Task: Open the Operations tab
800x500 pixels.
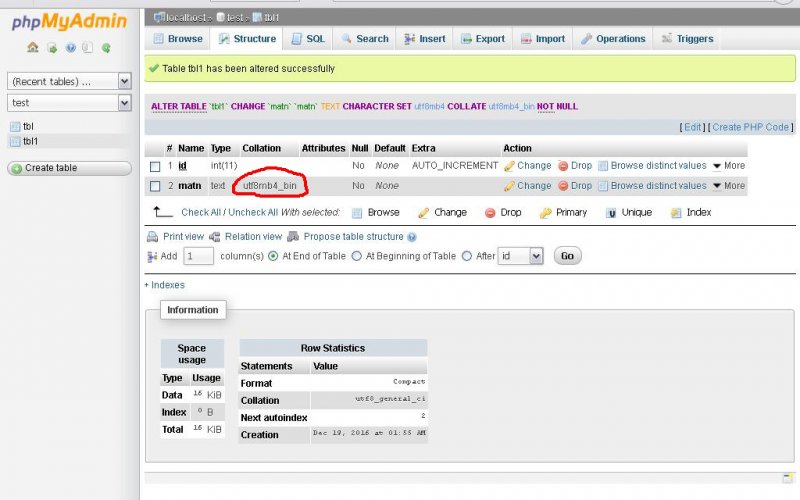Action: 612,39
